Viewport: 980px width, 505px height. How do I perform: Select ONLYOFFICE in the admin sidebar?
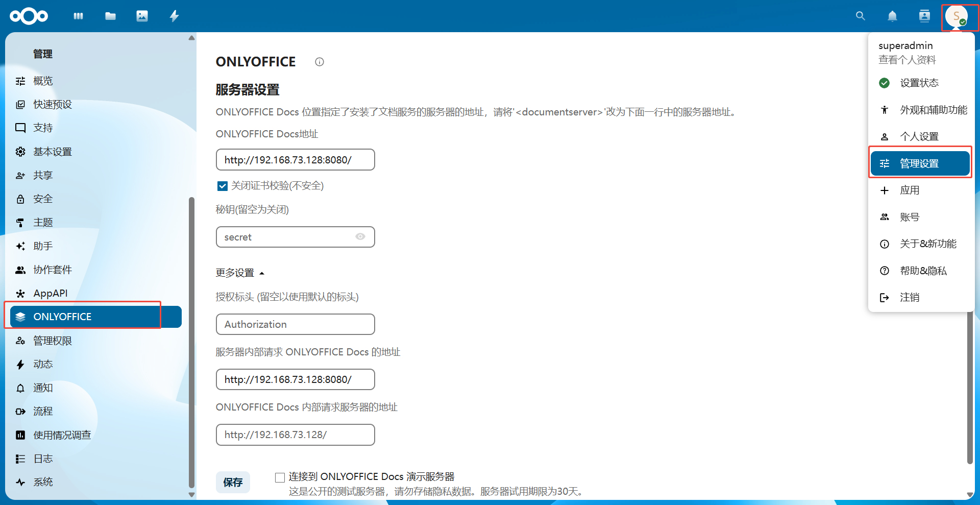pyautogui.click(x=62, y=316)
